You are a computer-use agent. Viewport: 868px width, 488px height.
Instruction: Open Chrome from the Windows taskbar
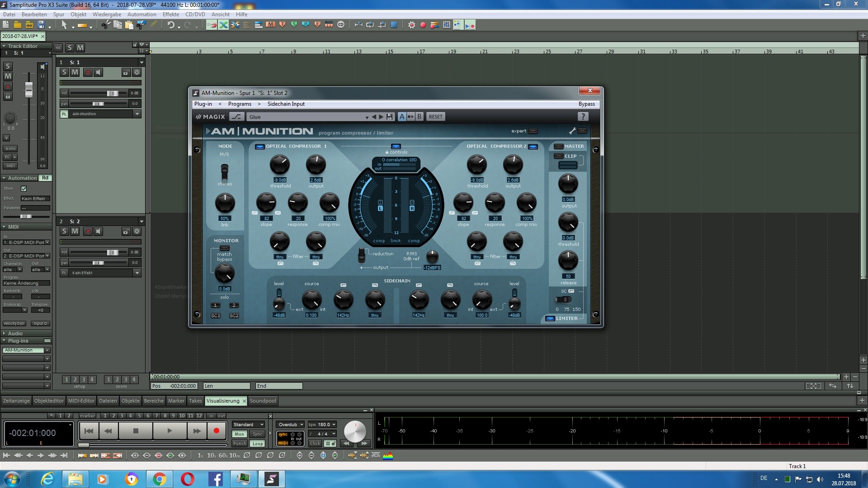coord(159,479)
